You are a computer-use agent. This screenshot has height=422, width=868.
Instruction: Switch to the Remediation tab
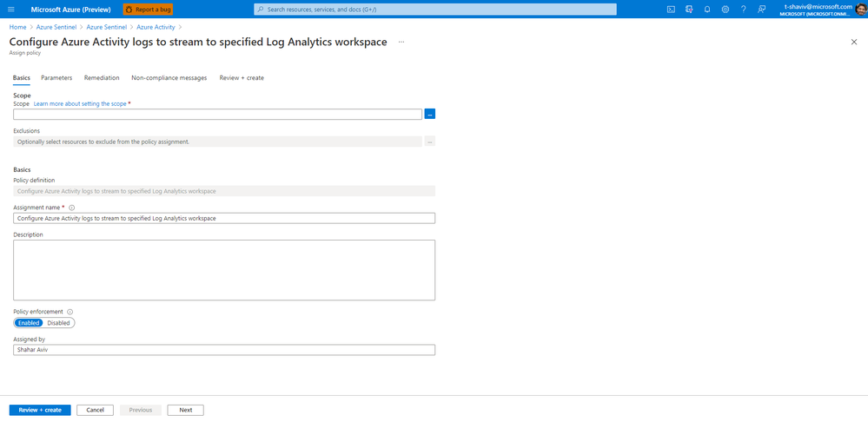coord(102,78)
